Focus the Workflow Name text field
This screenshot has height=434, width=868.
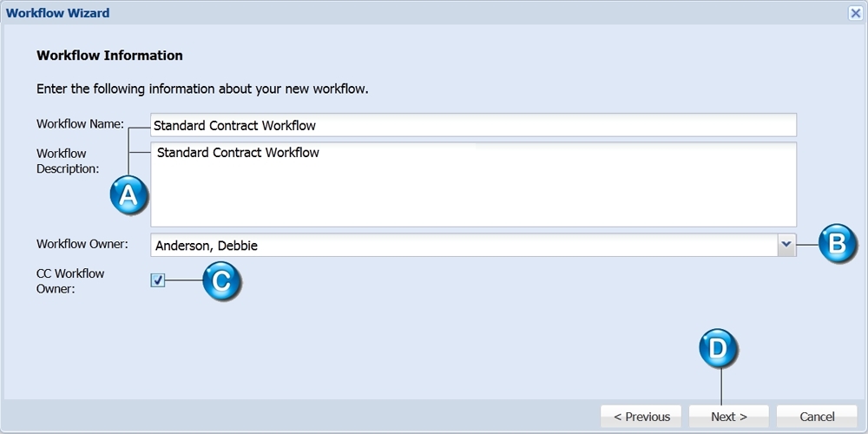point(473,125)
